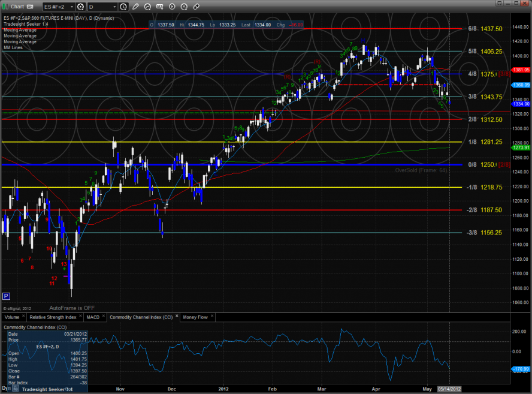This screenshot has width=532, height=394.
Task: Click the blue P icon on chart
Action: click(6, 296)
